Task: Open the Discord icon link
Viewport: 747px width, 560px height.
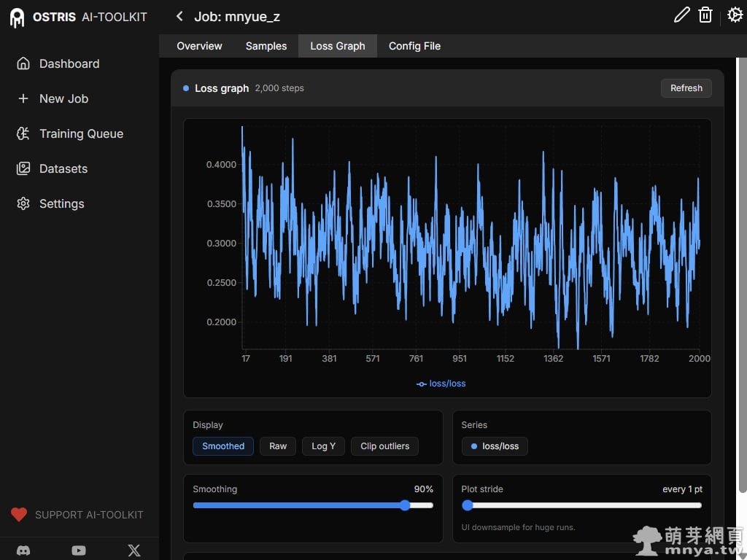Action: pos(23,551)
